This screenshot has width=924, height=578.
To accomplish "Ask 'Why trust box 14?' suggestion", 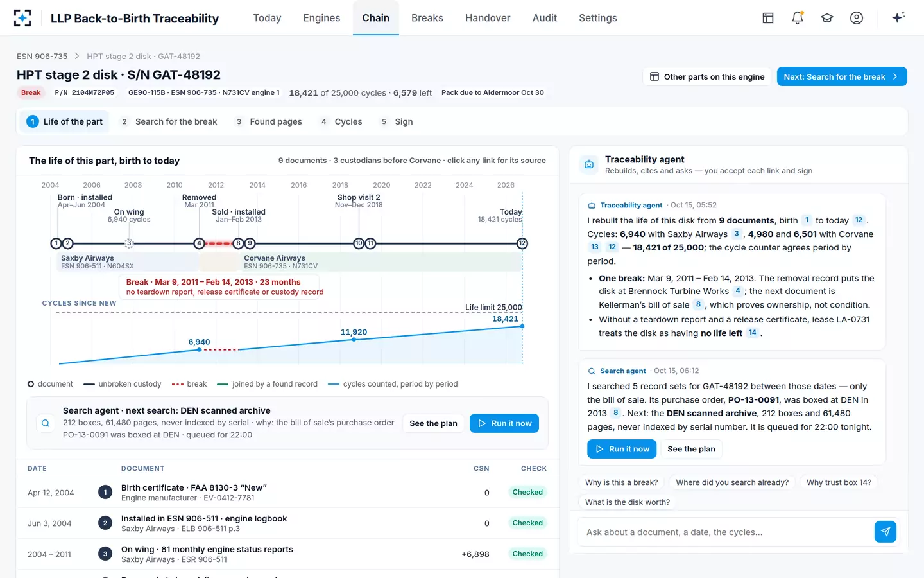I will click(x=839, y=482).
